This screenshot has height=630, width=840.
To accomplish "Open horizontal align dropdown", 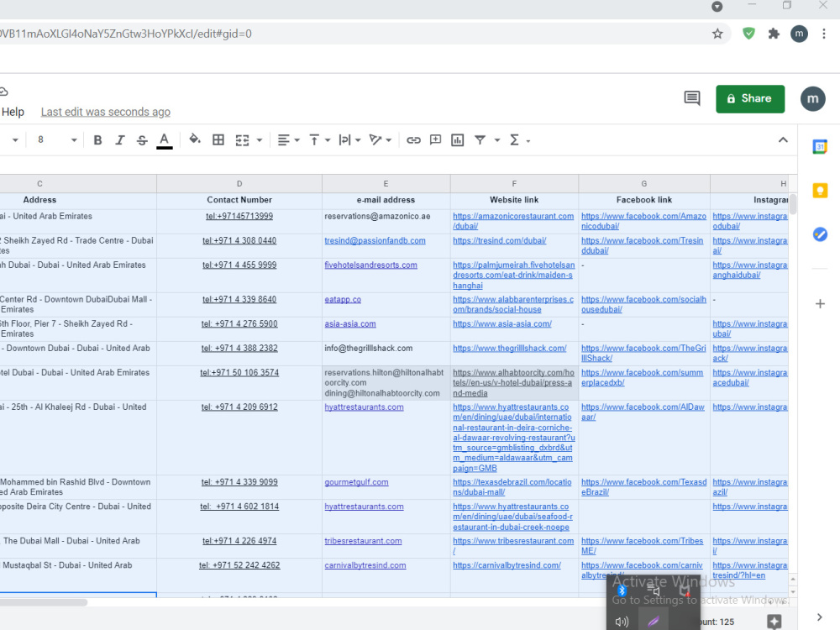I will point(288,140).
